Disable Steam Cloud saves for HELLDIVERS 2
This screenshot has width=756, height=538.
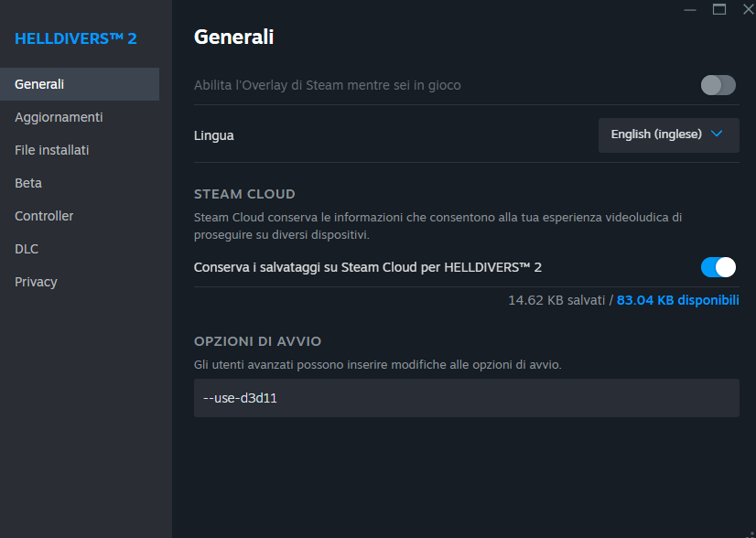tap(718, 267)
